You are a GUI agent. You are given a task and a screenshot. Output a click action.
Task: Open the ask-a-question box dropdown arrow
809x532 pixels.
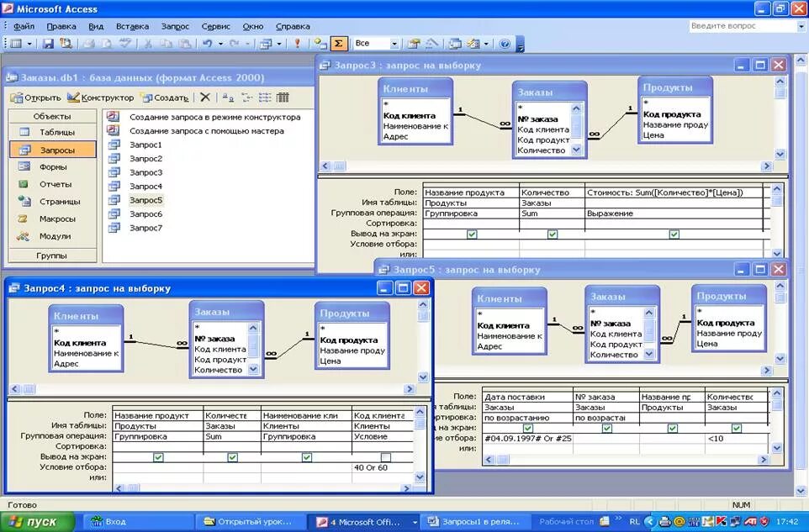point(801,26)
